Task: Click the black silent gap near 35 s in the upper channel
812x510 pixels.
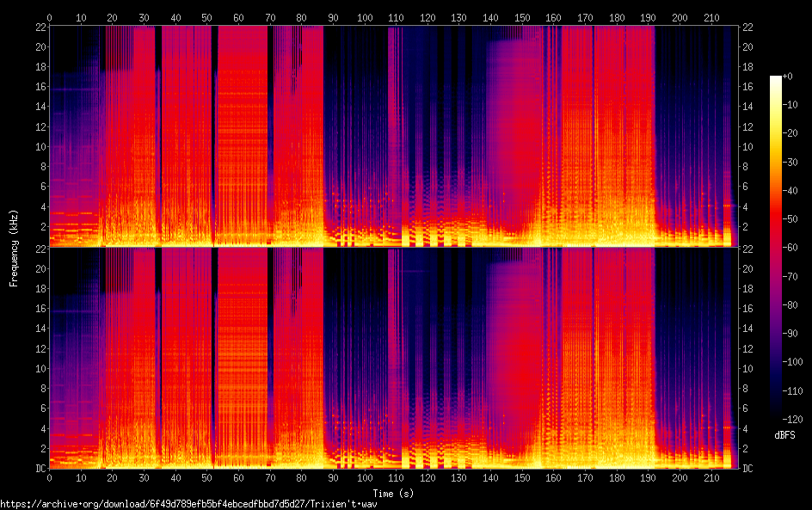Action: tap(158, 129)
